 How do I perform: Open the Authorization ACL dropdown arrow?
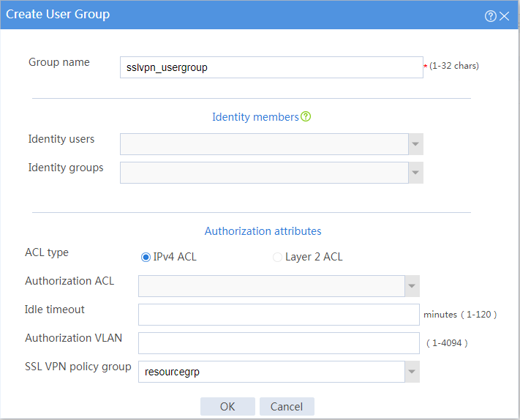click(x=412, y=286)
